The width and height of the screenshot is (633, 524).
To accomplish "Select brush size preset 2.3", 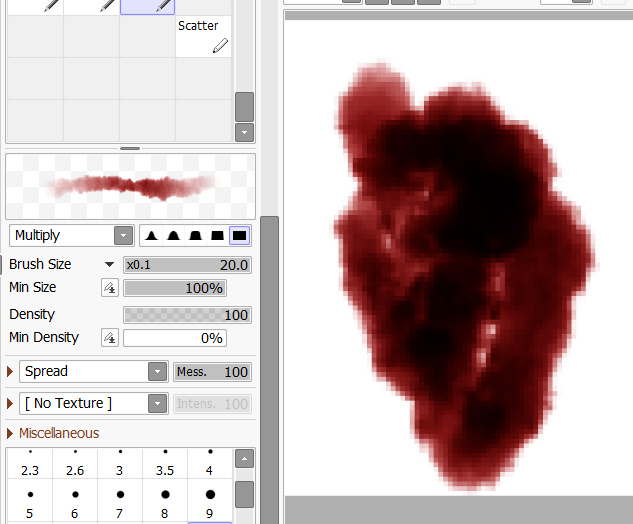I will pos(30,463).
